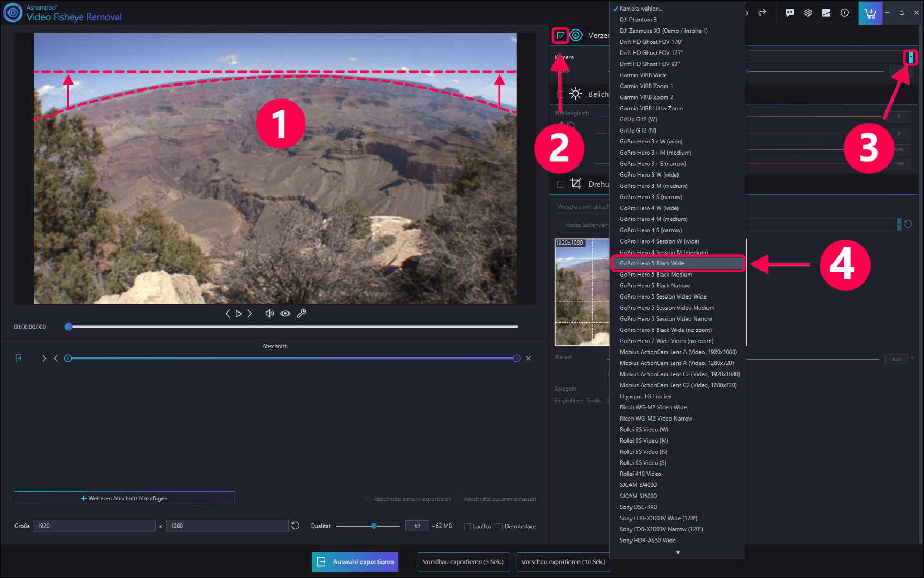924x578 pixels.
Task: Click the section end handle on range slider
Action: point(517,358)
